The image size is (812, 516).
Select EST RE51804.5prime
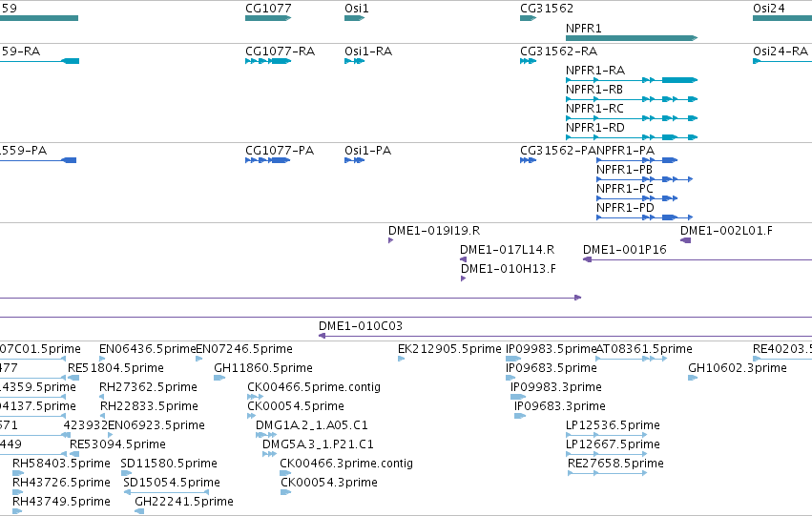73,378
